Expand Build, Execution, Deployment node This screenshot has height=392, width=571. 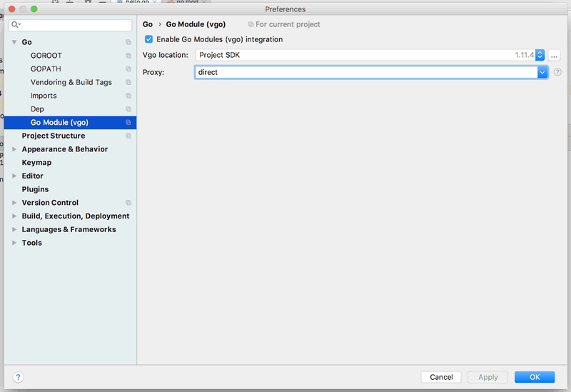pos(14,216)
